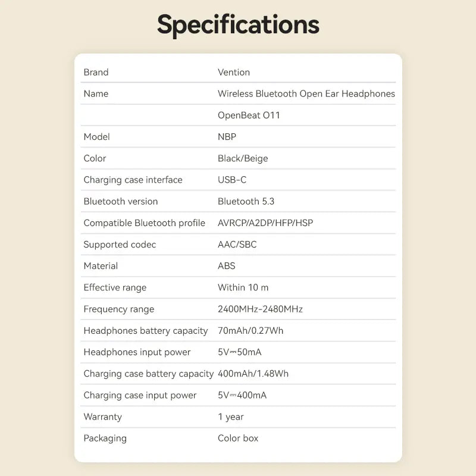Select the Bluetooth 5.3 value
The width and height of the screenshot is (476, 476).
(x=246, y=201)
